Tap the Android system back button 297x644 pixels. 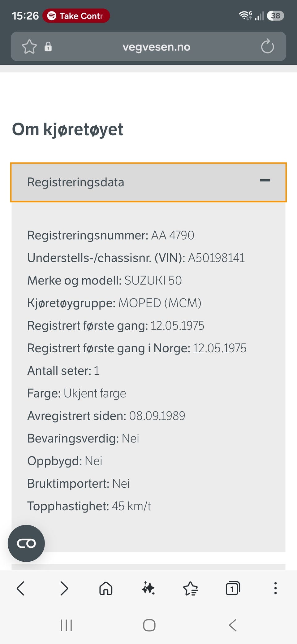click(x=233, y=625)
